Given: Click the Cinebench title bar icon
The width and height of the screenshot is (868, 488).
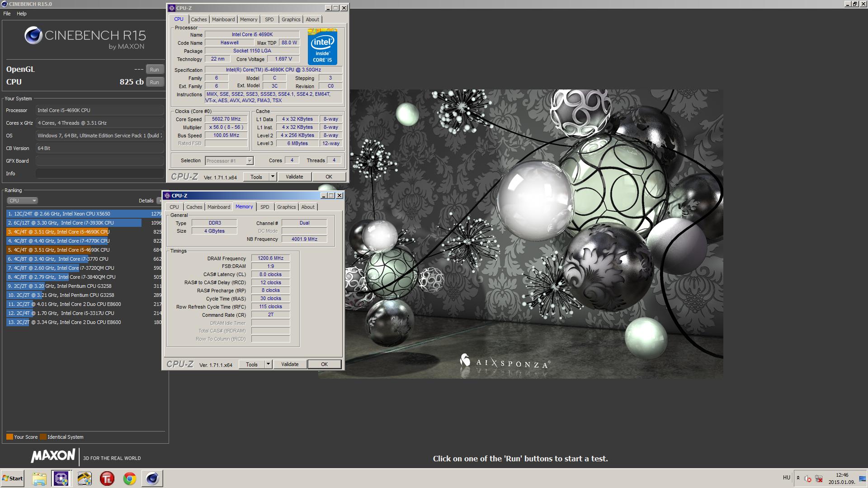Looking at the screenshot, I should [x=4, y=4].
